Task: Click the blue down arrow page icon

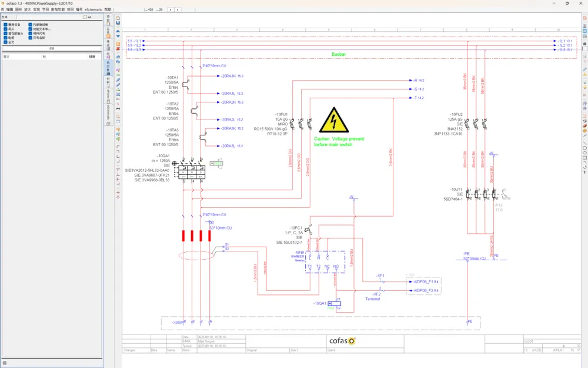Action: (x=118, y=36)
